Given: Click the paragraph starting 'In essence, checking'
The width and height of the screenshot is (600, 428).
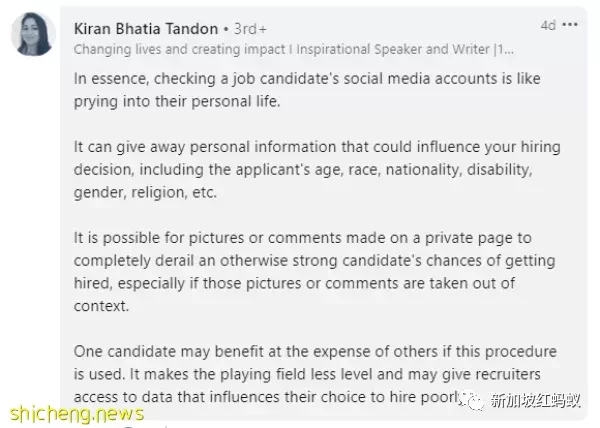Looking at the screenshot, I should coord(307,90).
